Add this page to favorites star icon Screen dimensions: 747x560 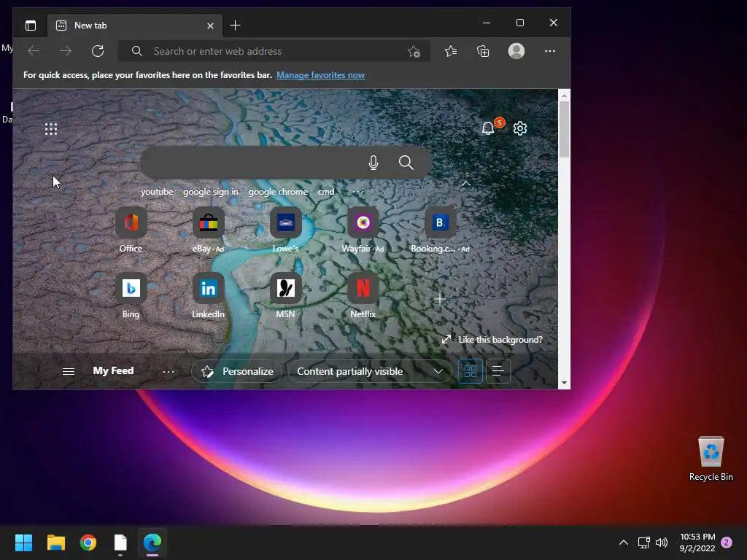414,52
